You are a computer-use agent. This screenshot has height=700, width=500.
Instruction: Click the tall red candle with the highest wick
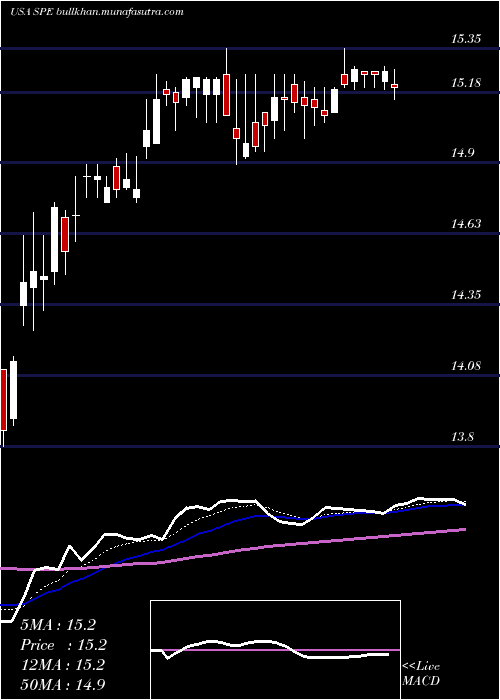click(226, 95)
